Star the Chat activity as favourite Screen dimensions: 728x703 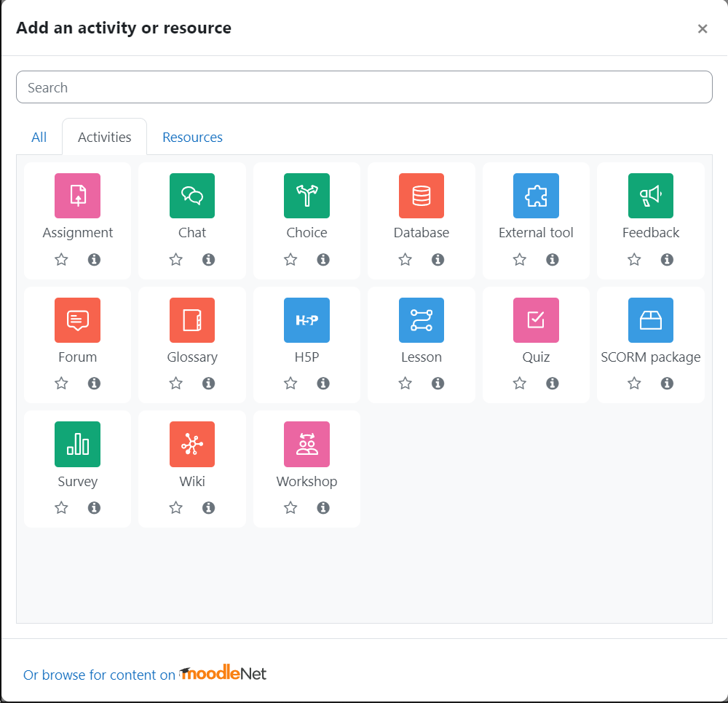pos(175,259)
